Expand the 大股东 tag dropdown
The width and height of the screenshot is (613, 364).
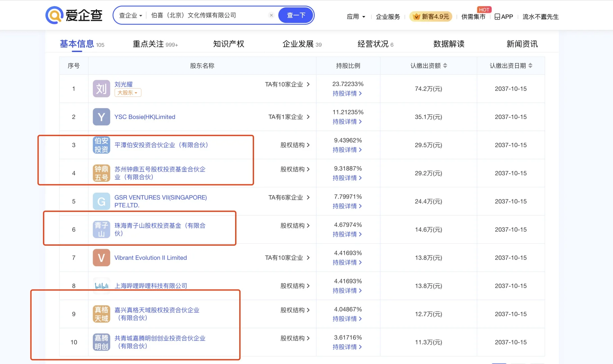tap(128, 93)
